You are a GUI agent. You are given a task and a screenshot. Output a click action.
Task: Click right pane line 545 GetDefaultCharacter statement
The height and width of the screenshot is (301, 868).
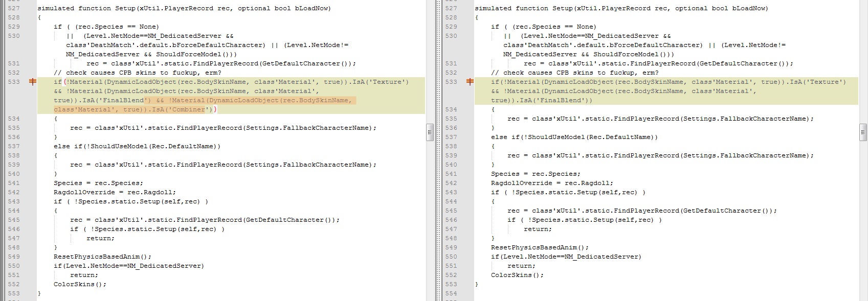tap(642, 211)
